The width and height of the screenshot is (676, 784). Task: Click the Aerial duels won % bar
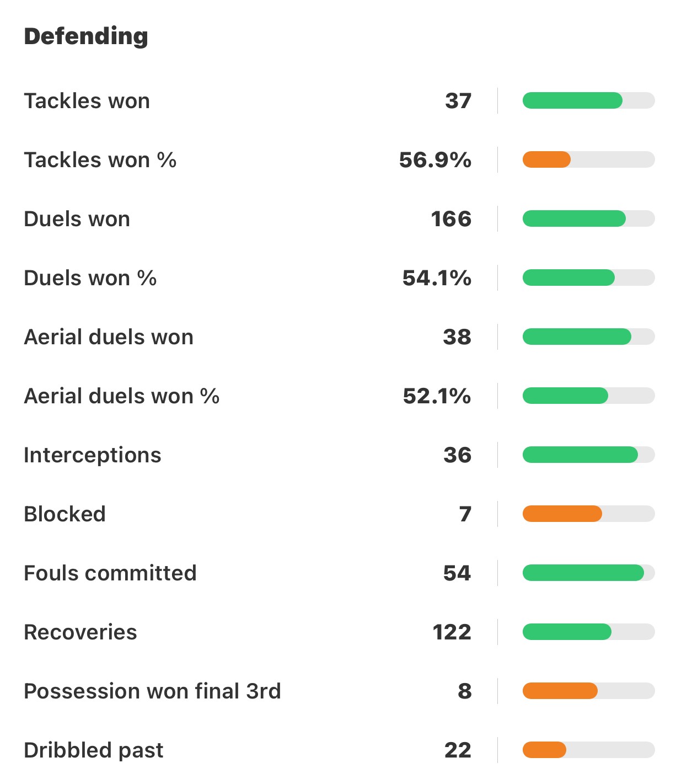pyautogui.click(x=588, y=396)
